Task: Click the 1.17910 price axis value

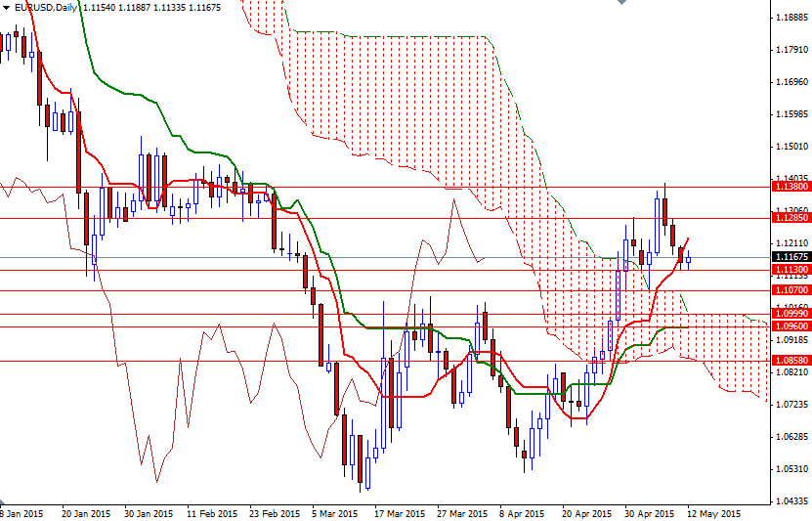Action: click(791, 50)
